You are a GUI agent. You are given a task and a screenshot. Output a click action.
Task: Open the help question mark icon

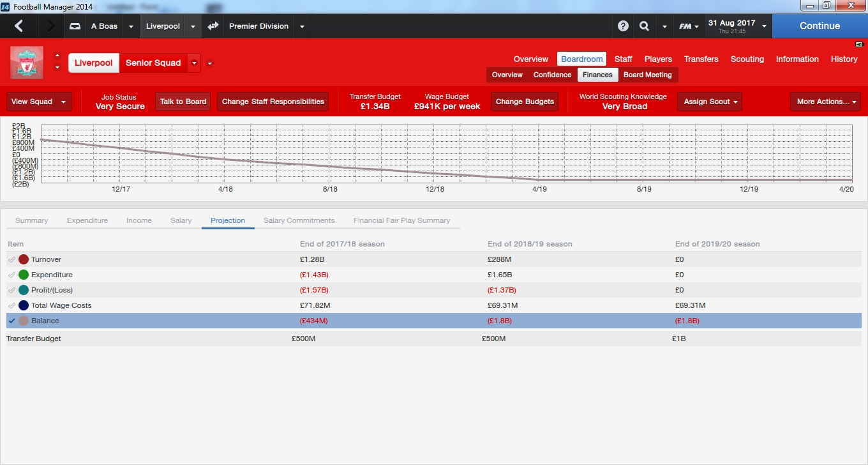pos(624,26)
